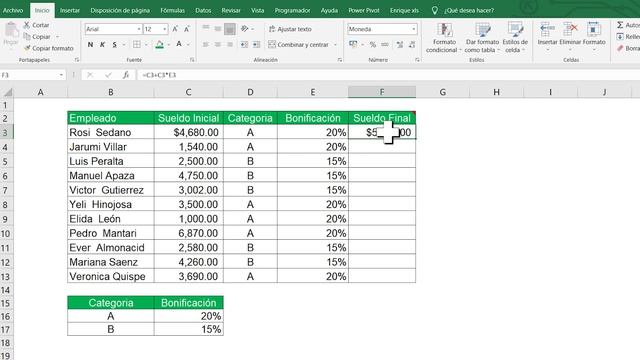Click the decrease indent icon
Viewport: 640px width, 360px height.
tap(244, 44)
